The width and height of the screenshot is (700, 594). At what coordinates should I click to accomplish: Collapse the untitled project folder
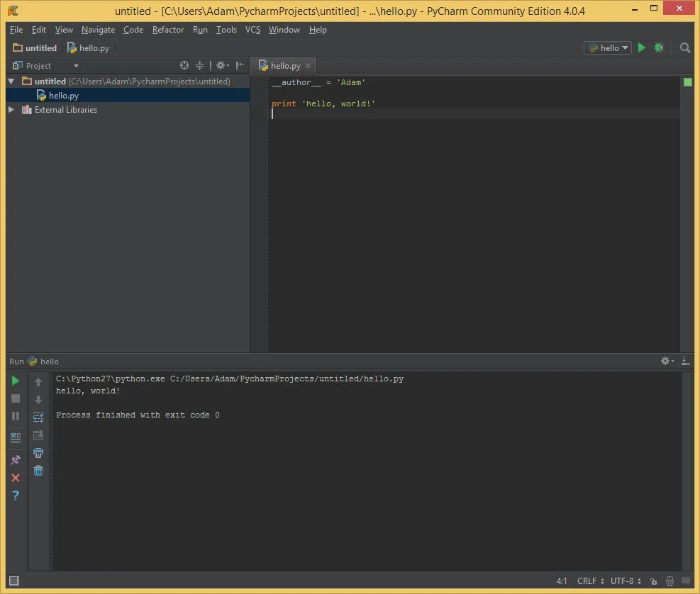tap(11, 82)
